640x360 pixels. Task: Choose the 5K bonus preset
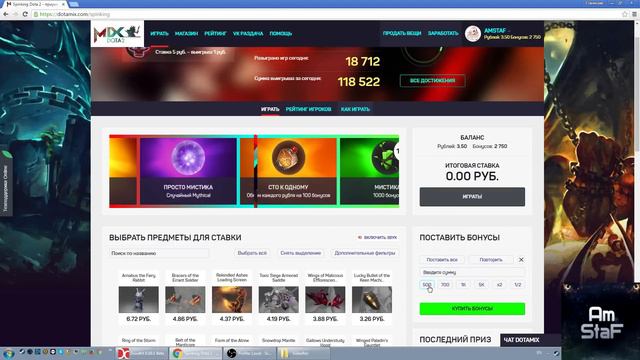481,285
